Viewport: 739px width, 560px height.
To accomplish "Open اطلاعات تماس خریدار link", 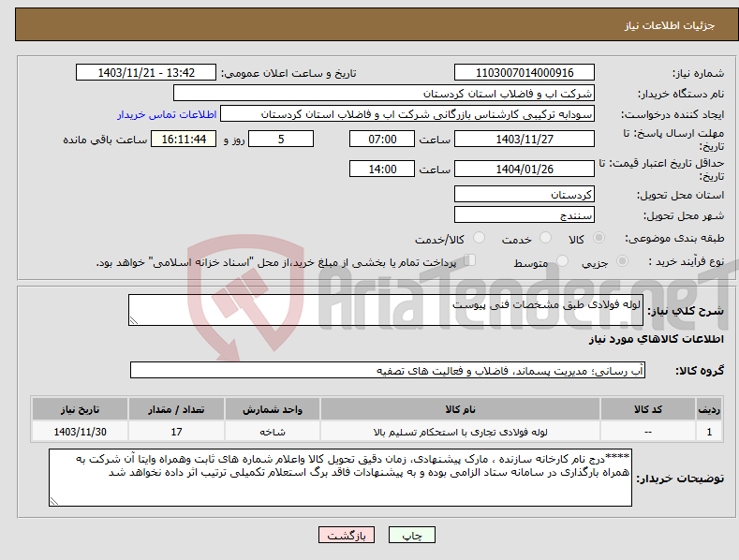I will pyautogui.click(x=167, y=114).
